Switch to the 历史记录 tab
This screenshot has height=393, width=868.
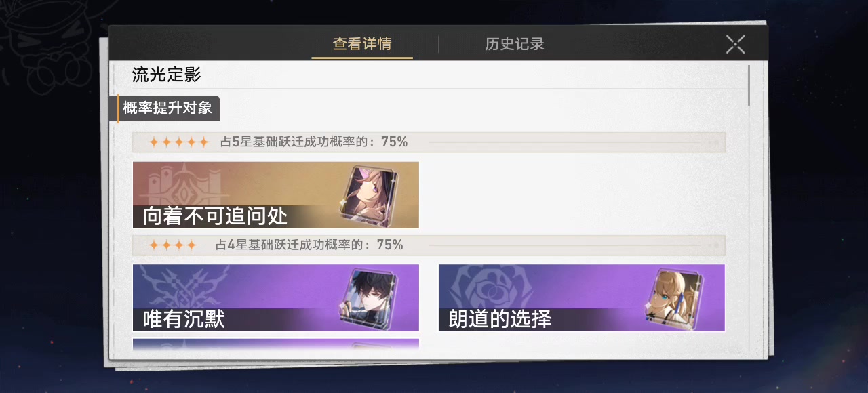coord(515,44)
